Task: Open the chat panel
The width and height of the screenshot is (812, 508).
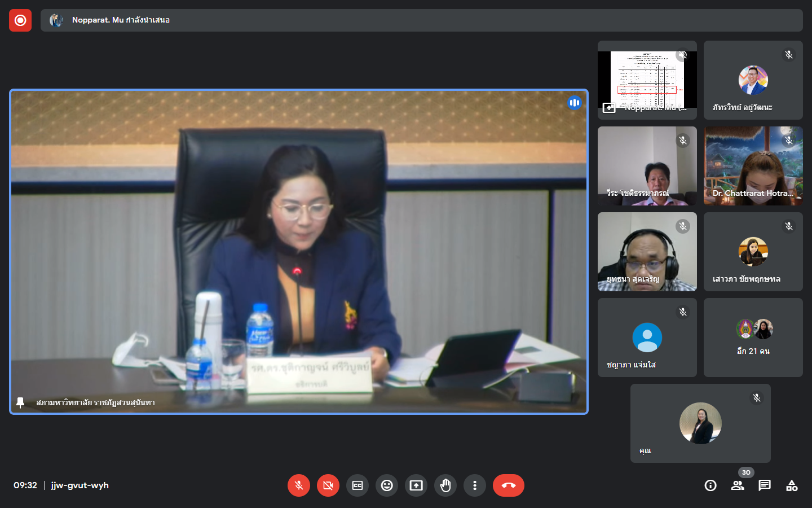Action: point(765,485)
